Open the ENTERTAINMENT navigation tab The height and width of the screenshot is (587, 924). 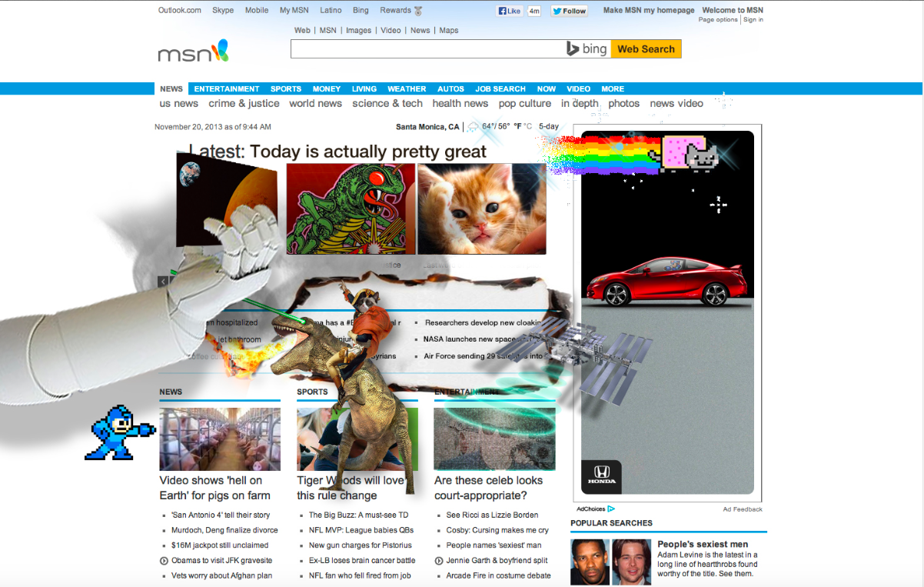[x=227, y=88]
